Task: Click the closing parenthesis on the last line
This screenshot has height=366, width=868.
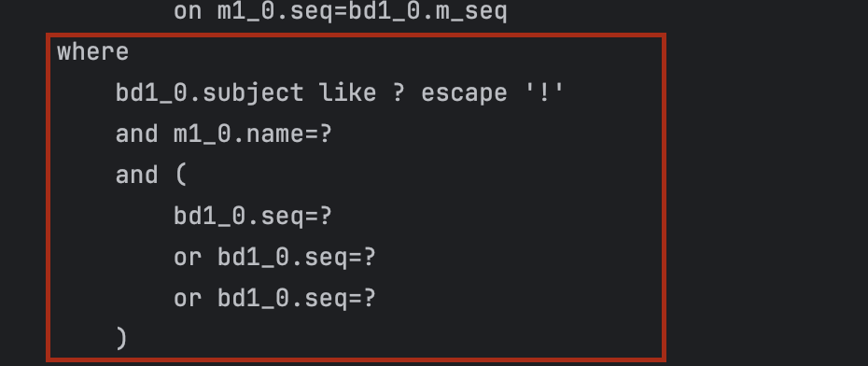Action: (122, 338)
